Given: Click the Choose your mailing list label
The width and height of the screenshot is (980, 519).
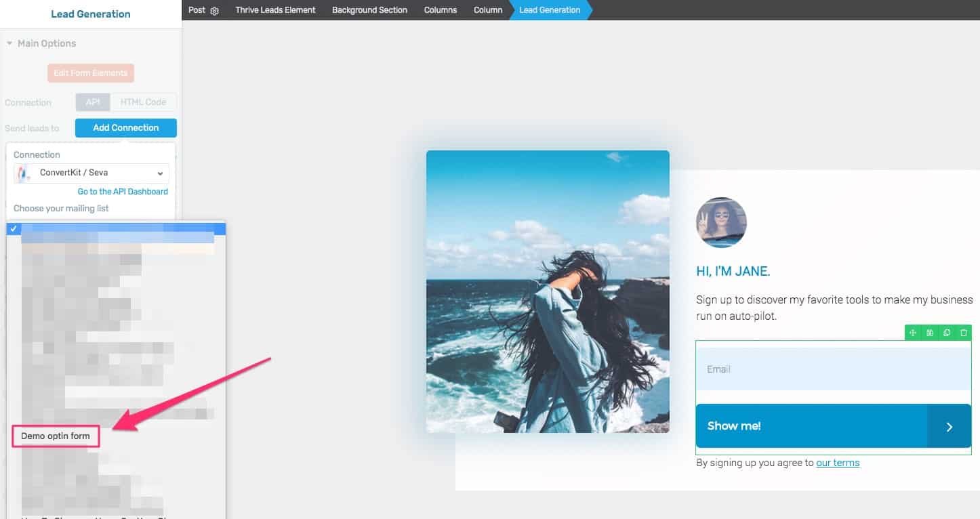Looking at the screenshot, I should [x=61, y=208].
